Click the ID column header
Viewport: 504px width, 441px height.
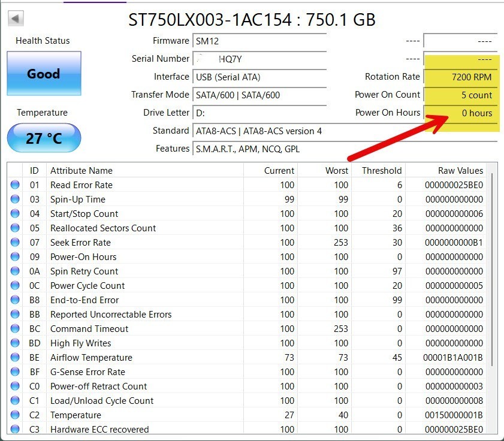pos(34,170)
